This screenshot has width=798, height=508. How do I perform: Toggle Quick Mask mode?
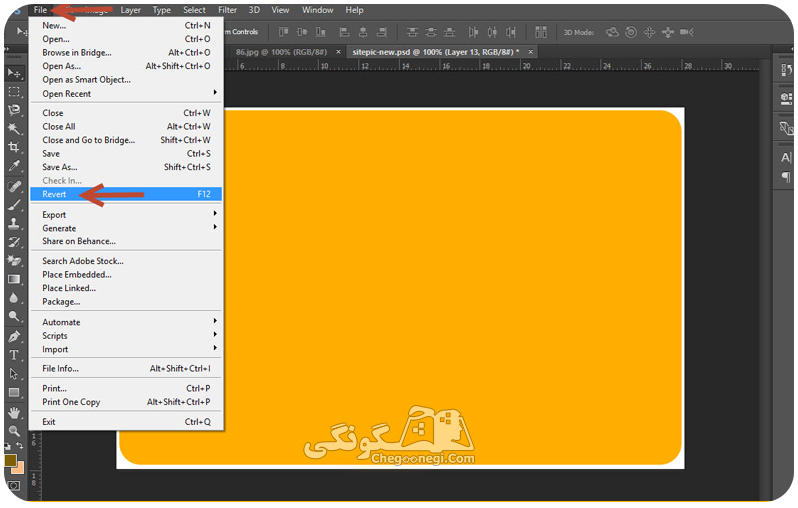coord(14,485)
